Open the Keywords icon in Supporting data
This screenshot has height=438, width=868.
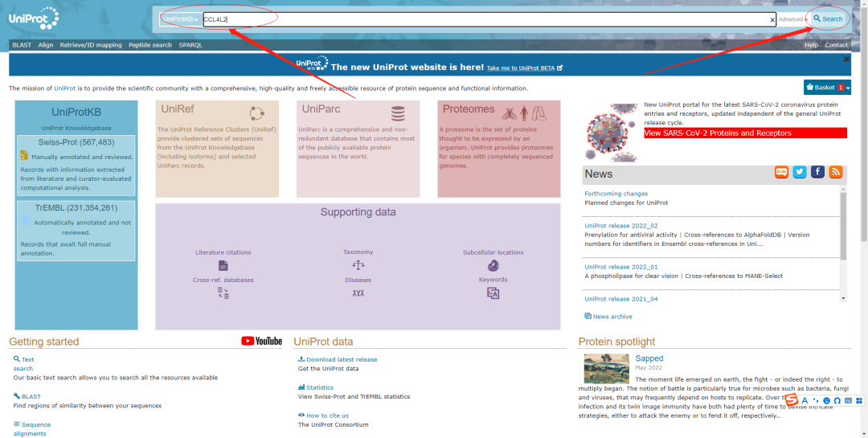click(x=493, y=293)
